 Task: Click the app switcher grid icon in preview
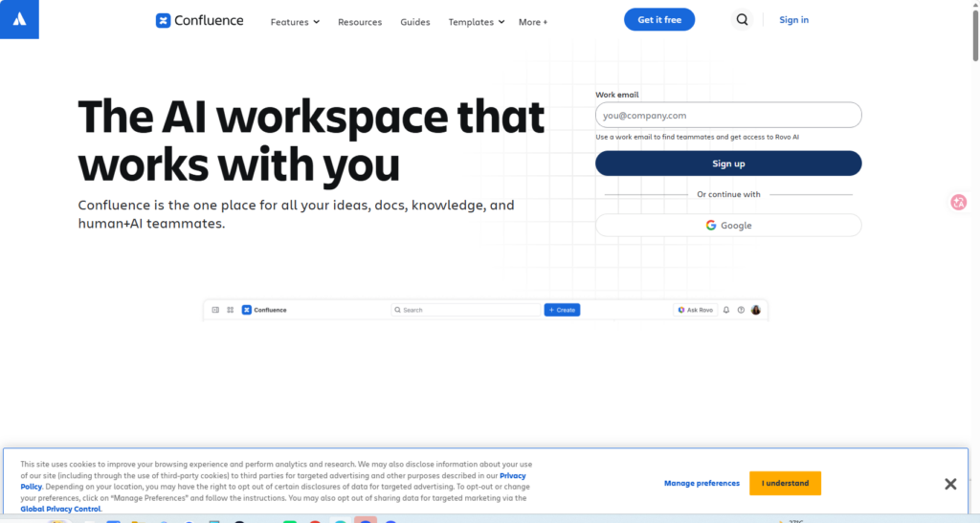pos(231,310)
